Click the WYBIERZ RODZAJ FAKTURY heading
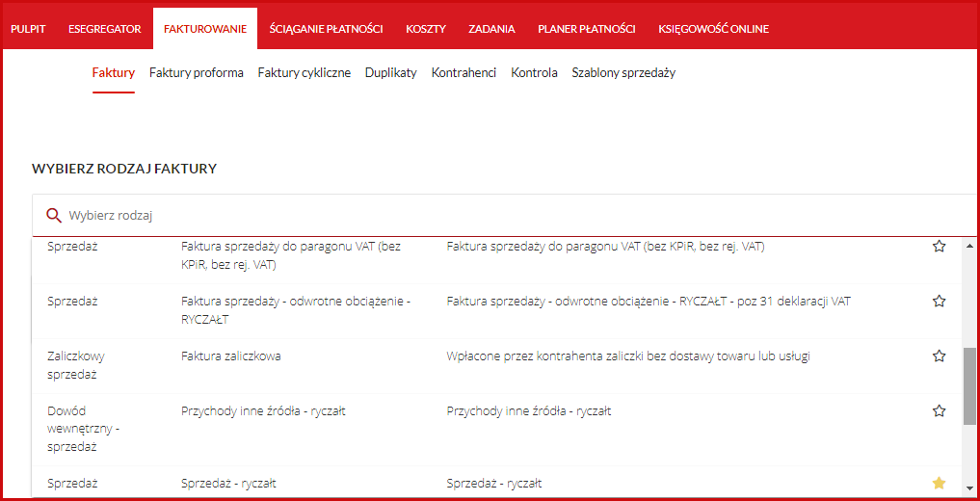The width and height of the screenshot is (980, 501). pyautogui.click(x=124, y=169)
